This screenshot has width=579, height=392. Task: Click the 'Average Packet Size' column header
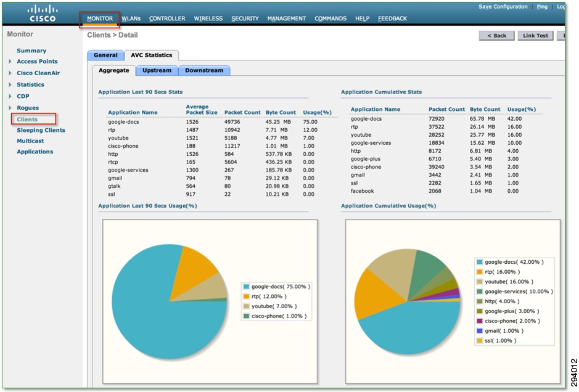pos(201,110)
